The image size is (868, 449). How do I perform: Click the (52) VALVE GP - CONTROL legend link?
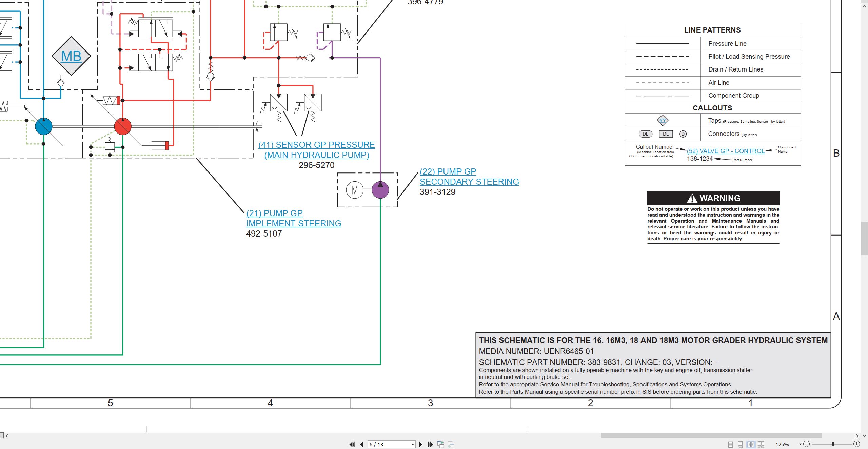click(726, 151)
